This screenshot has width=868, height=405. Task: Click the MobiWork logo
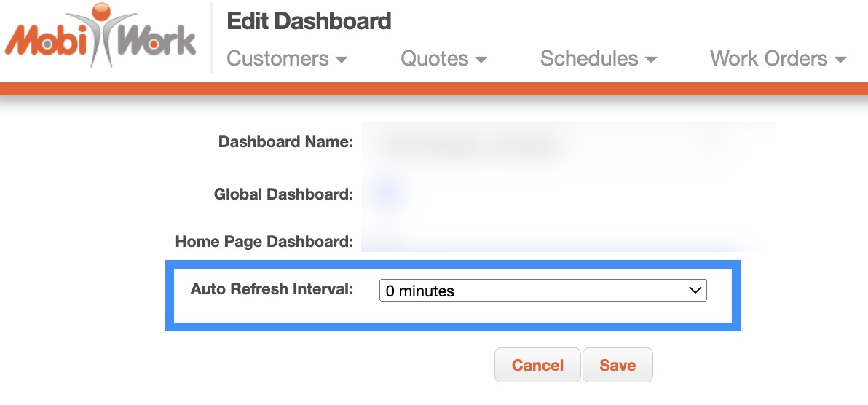click(100, 38)
